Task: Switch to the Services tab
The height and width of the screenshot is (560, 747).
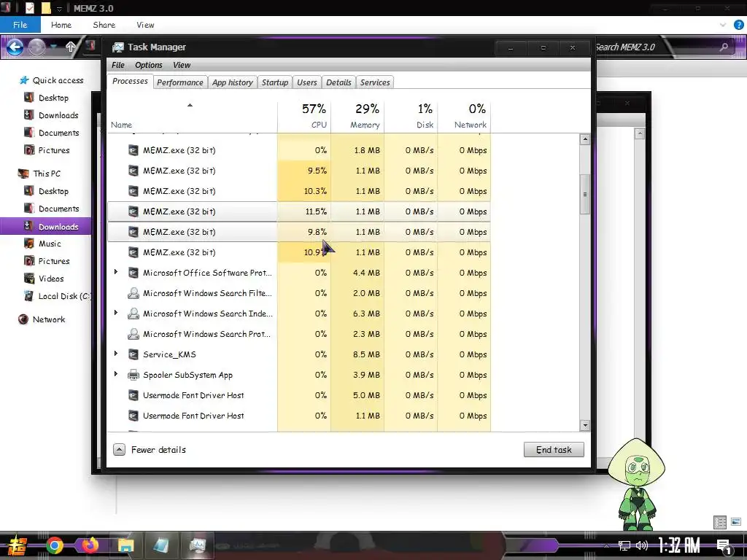Action: [375, 82]
